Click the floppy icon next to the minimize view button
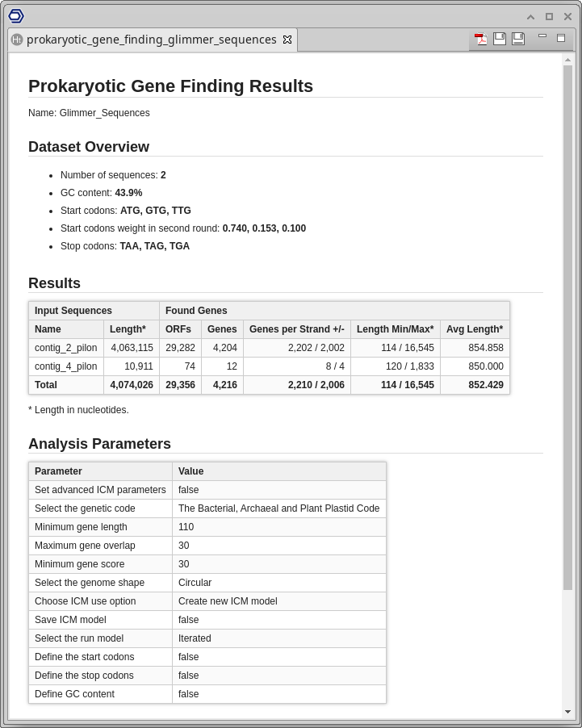582x728 pixels. point(518,39)
